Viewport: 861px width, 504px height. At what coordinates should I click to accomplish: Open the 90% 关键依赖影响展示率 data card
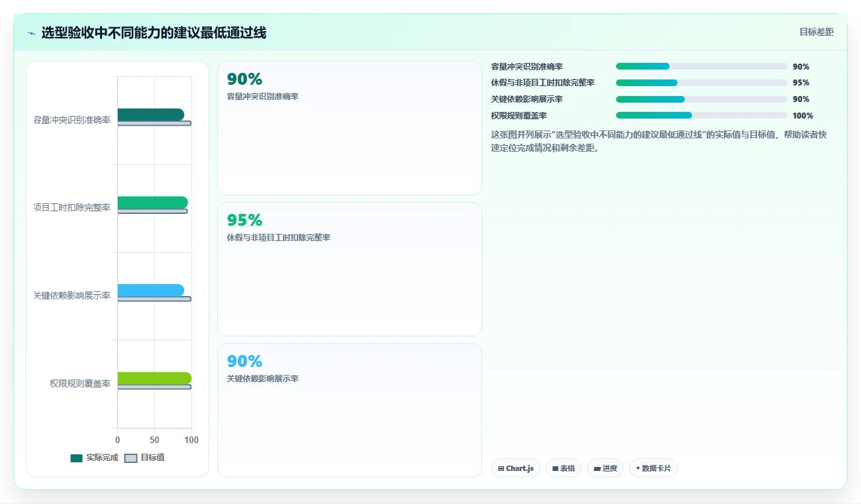tap(350, 410)
